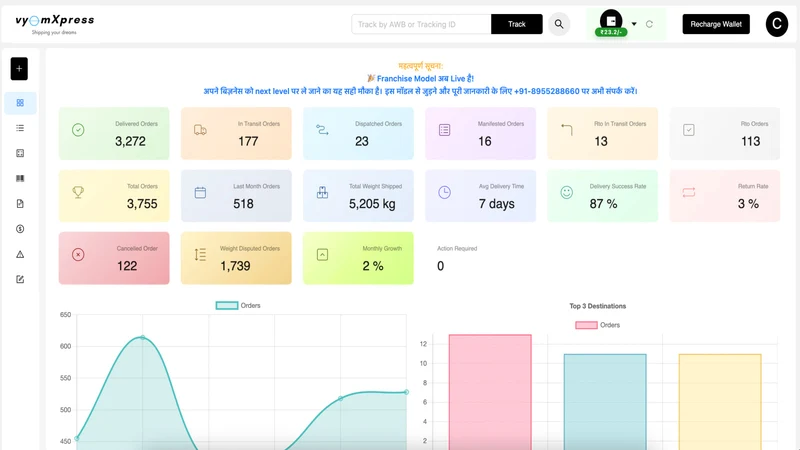Click the Cancelled Order X icon
Screen dimensions: 800x450
click(x=78, y=255)
